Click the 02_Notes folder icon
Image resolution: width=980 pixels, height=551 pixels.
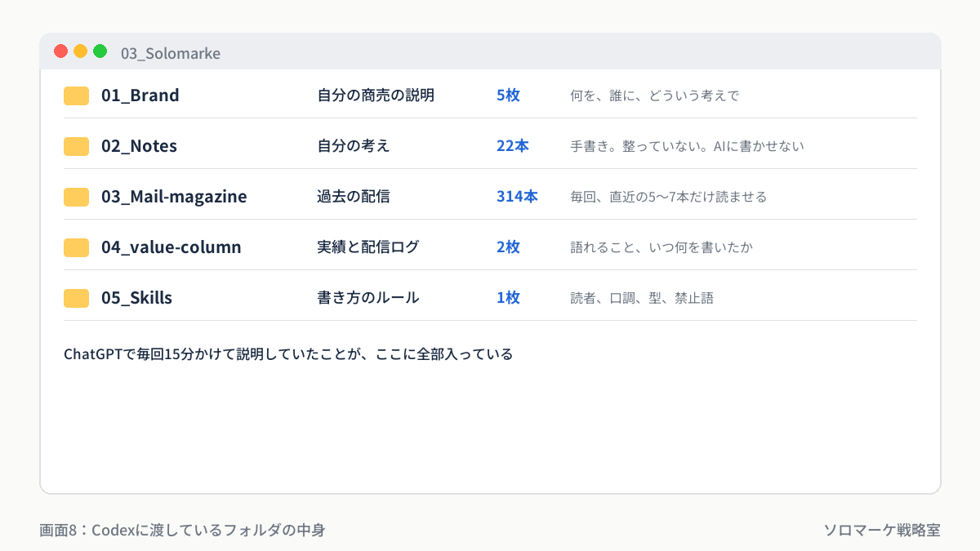pos(76,146)
